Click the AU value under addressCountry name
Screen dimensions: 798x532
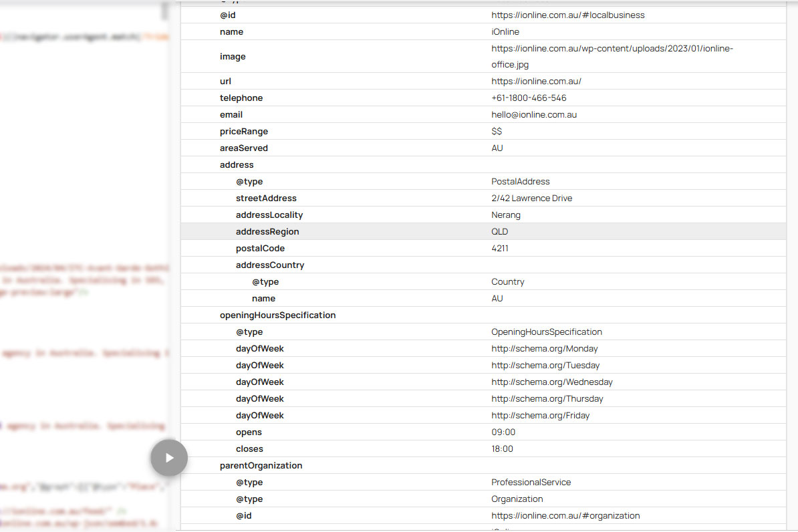(497, 298)
